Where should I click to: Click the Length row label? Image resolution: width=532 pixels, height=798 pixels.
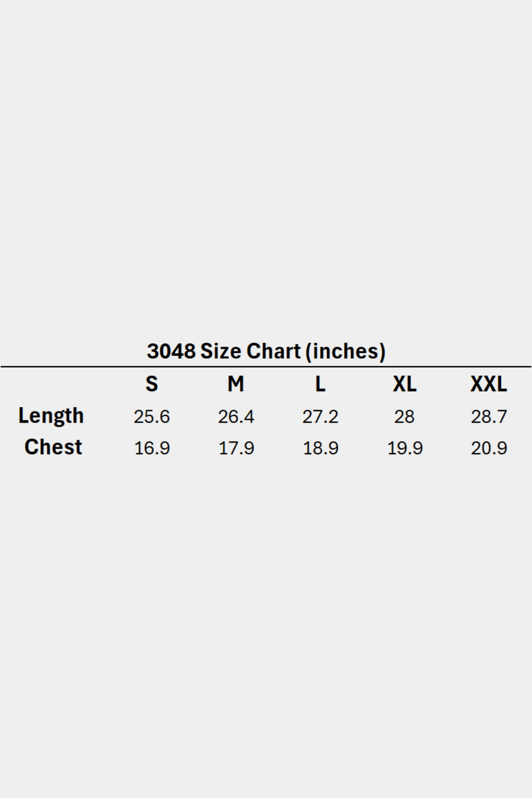pos(51,416)
